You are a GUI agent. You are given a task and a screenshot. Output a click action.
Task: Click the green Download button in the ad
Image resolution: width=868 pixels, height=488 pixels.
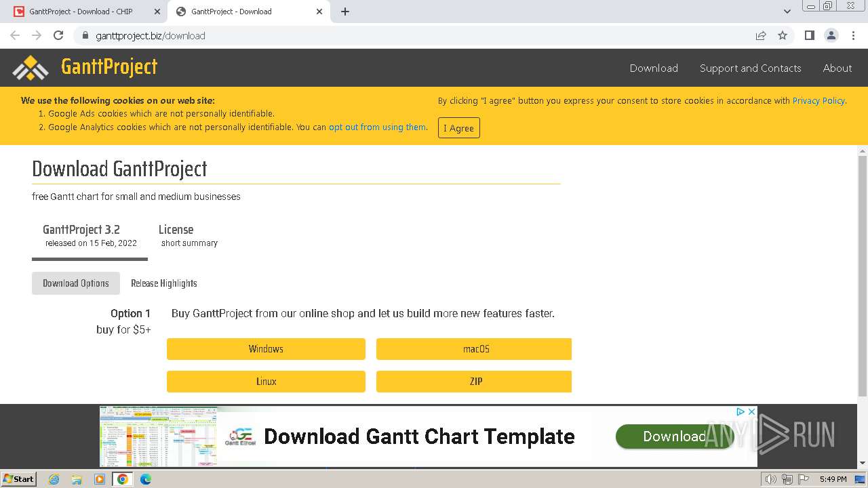click(x=674, y=436)
